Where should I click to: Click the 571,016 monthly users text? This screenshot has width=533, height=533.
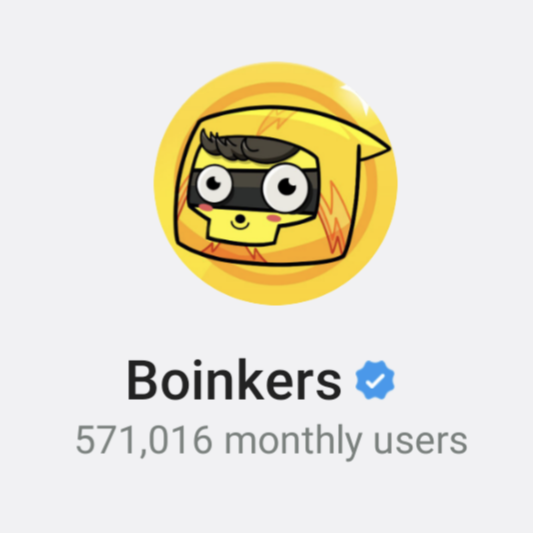tap(272, 441)
